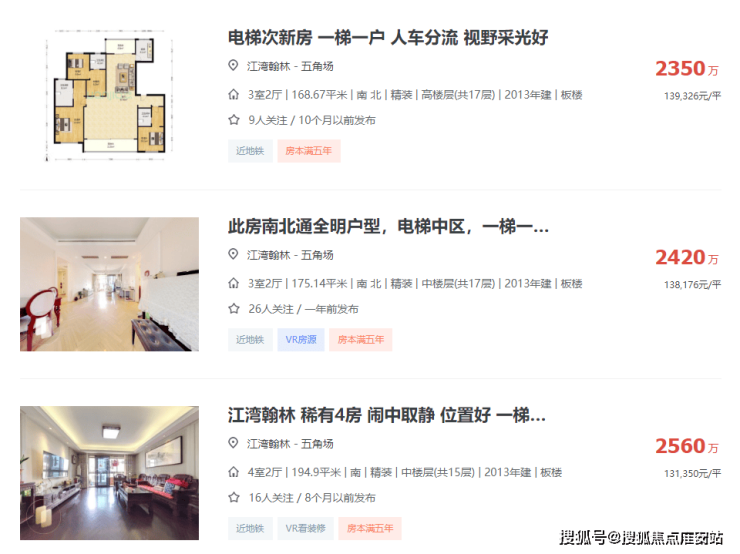Open floor plan thumbnail of first listing
This screenshot has height=554, width=740.
pyautogui.click(x=109, y=95)
